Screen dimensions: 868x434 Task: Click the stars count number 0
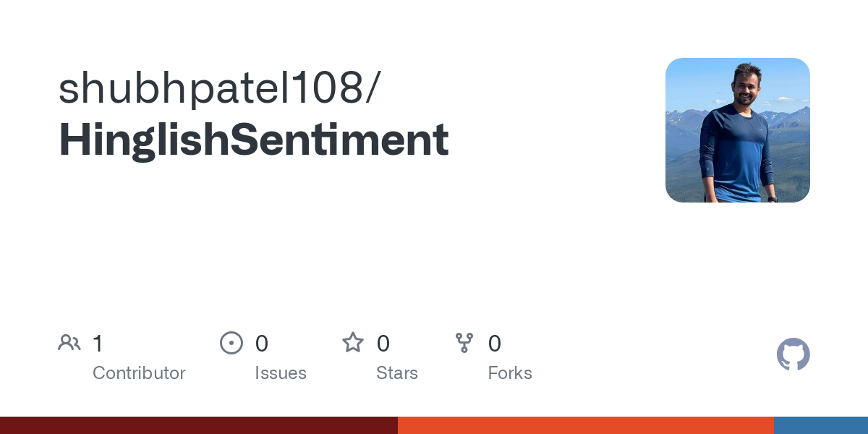[x=383, y=343]
